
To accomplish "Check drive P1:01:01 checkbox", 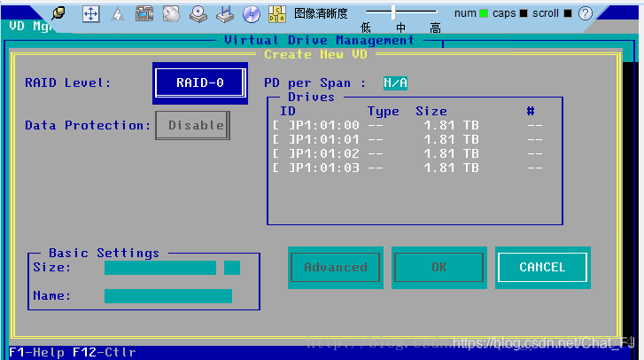I will click(283, 140).
